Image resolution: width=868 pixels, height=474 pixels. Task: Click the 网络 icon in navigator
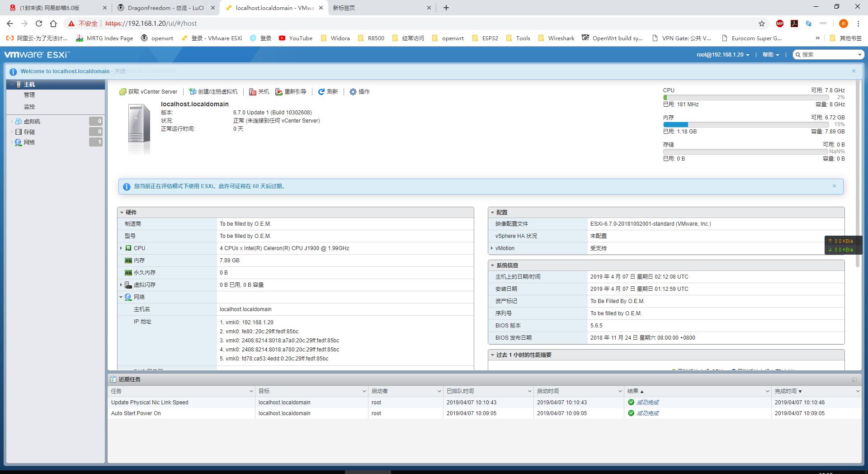pos(19,142)
